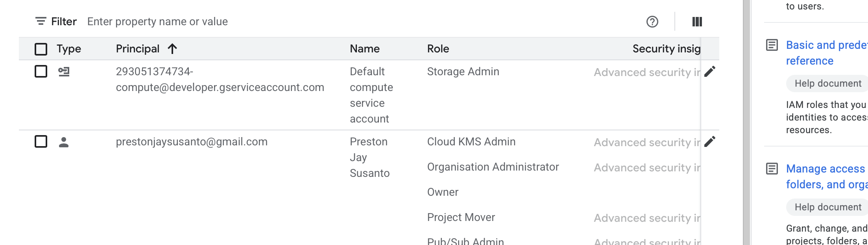Select the compute service account row checkbox
The width and height of the screenshot is (868, 245).
41,72
